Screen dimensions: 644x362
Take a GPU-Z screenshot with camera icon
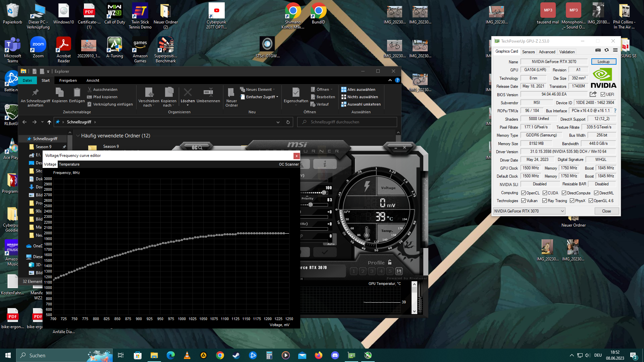(598, 50)
